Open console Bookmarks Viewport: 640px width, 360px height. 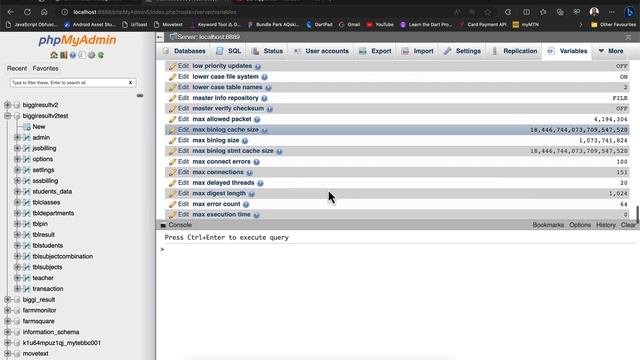coord(548,225)
